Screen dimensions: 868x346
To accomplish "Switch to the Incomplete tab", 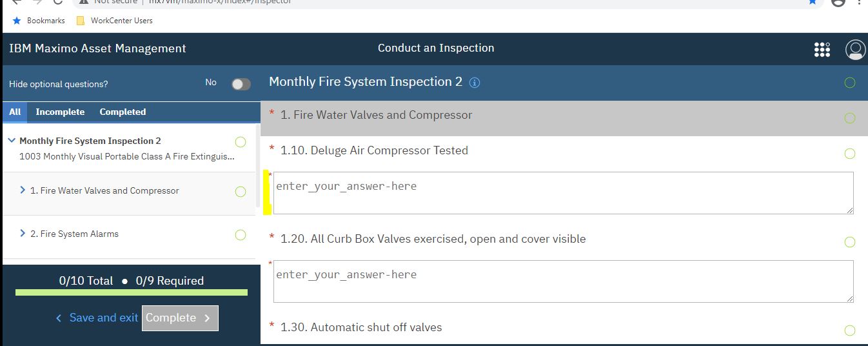I will (60, 112).
